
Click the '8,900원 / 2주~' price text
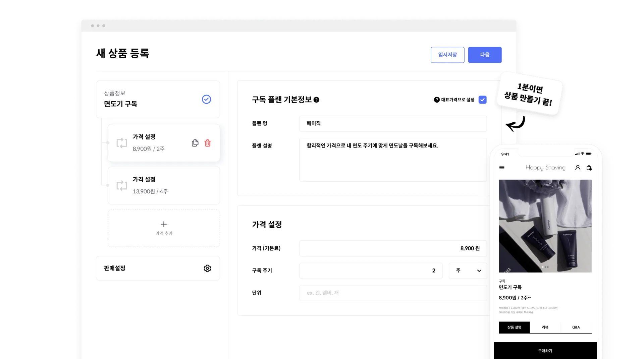tap(515, 298)
